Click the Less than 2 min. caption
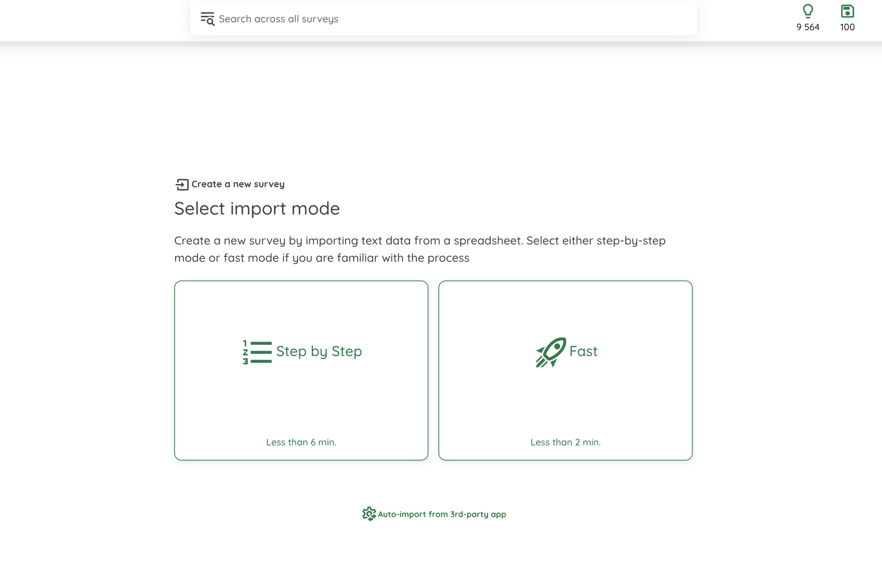The height and width of the screenshot is (588, 882). click(565, 442)
